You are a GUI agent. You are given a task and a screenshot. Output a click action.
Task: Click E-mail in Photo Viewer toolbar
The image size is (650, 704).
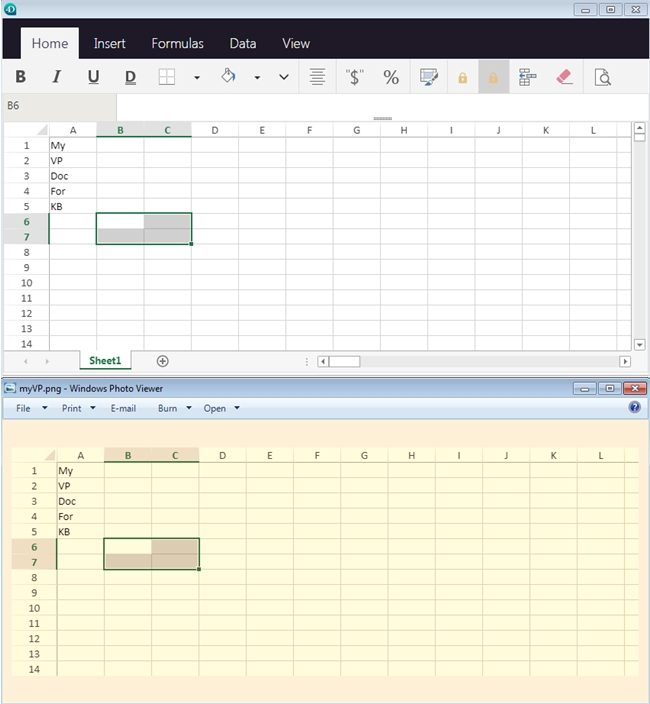(123, 408)
